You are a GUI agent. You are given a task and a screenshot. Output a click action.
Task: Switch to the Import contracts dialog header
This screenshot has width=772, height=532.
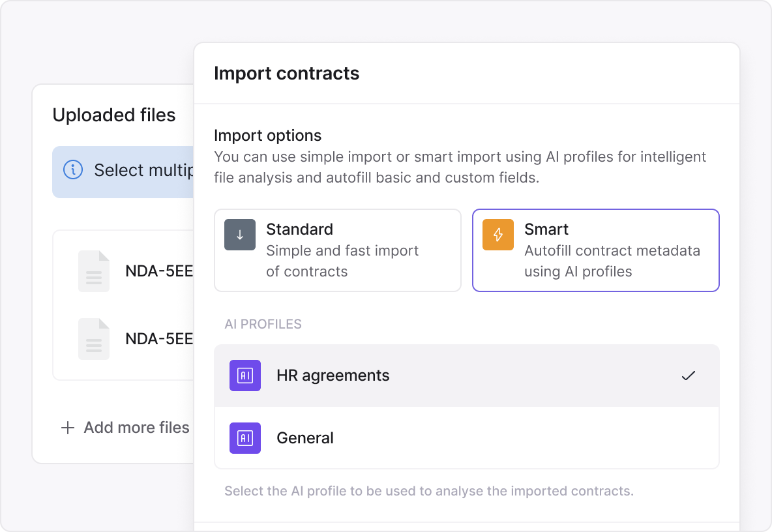[x=287, y=73]
